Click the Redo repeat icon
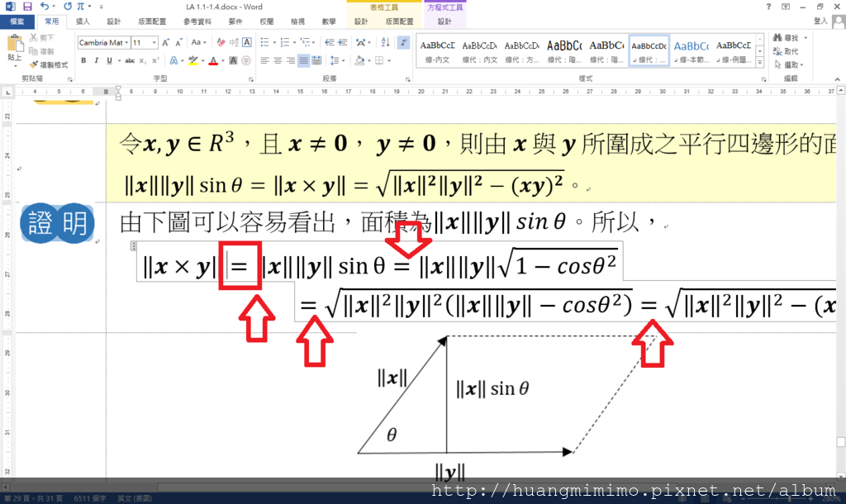Image resolution: width=846 pixels, height=504 pixels. [x=68, y=7]
